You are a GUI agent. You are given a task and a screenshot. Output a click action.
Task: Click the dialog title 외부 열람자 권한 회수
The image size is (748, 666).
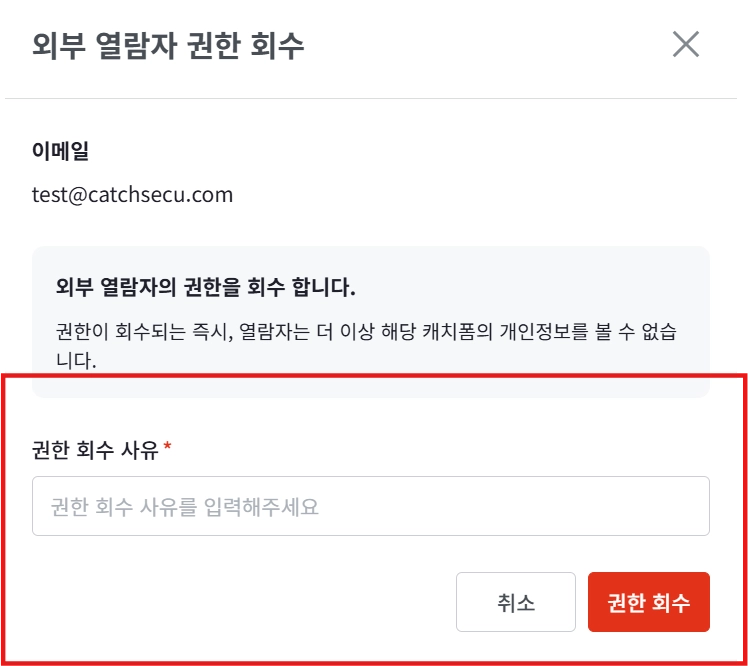(x=168, y=46)
